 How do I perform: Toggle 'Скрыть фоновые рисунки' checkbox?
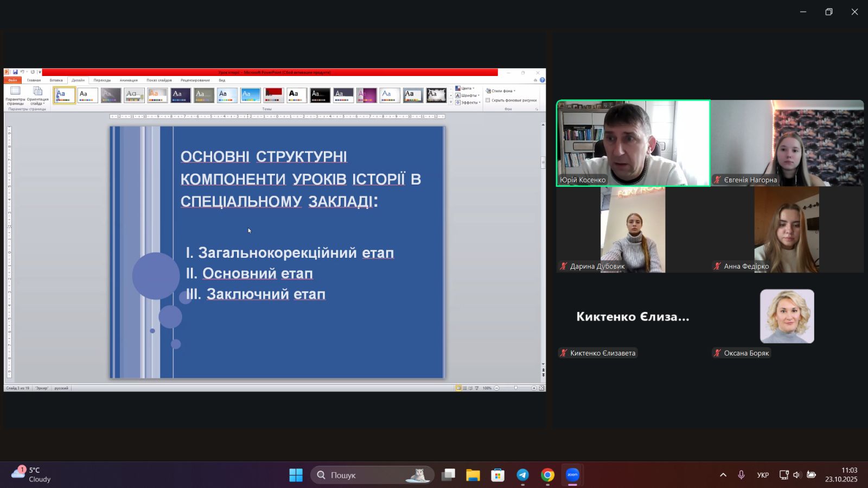pyautogui.click(x=488, y=100)
